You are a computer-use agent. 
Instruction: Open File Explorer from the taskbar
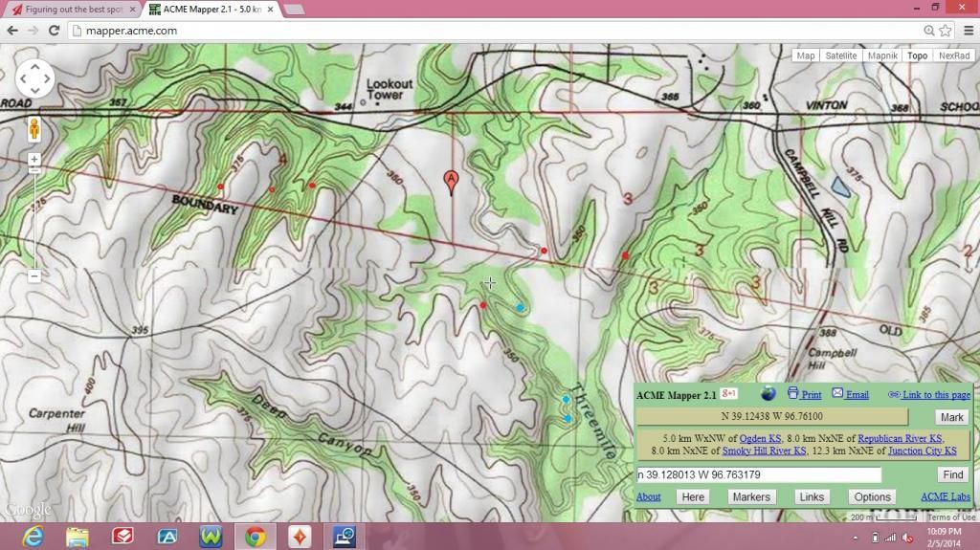pyautogui.click(x=78, y=537)
